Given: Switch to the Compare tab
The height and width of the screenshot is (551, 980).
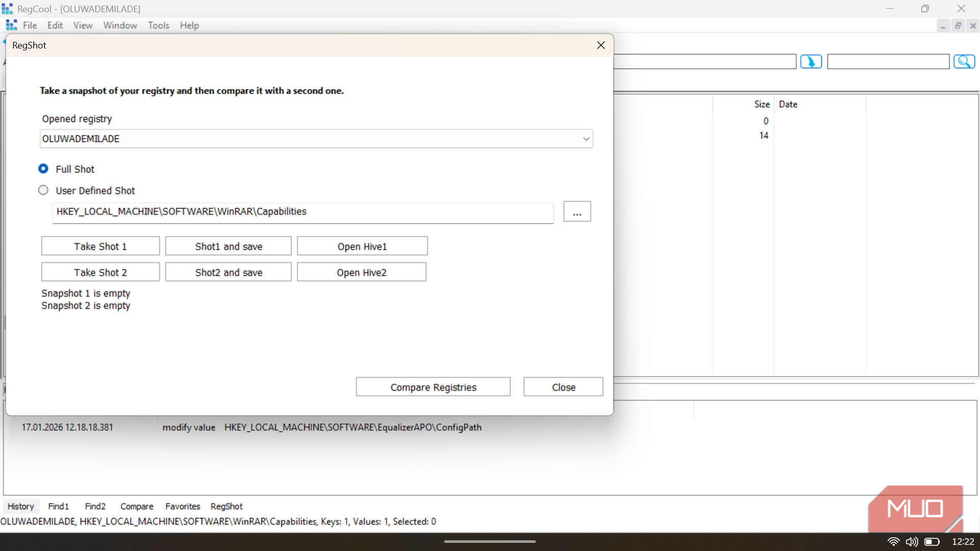Looking at the screenshot, I should pyautogui.click(x=137, y=507).
